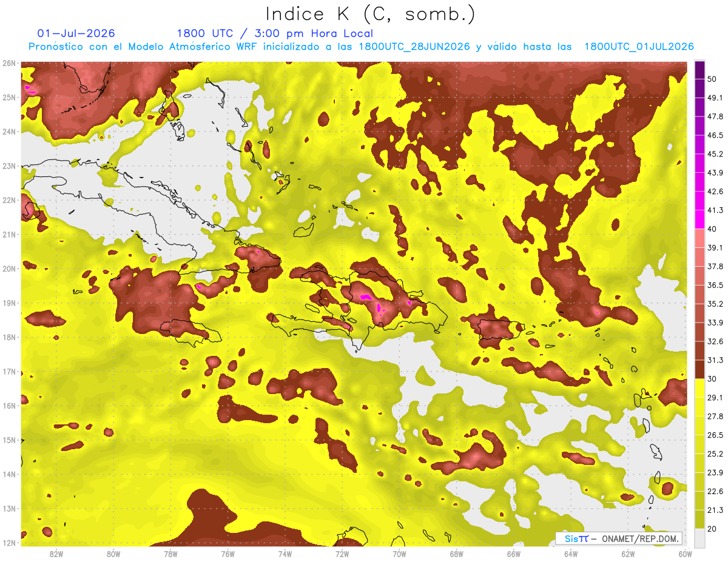The image size is (728, 562).
Task: Click the "20N" latitude axis label
Action: (8, 269)
